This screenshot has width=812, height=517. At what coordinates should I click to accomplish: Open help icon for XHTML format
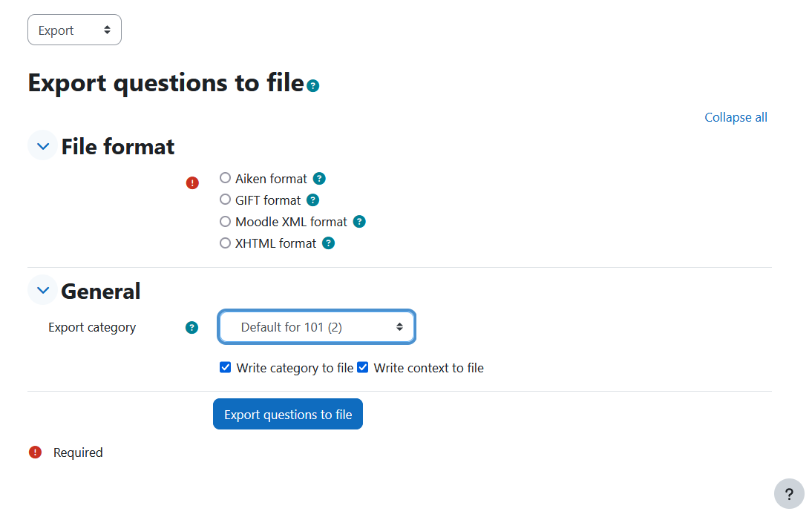point(328,243)
